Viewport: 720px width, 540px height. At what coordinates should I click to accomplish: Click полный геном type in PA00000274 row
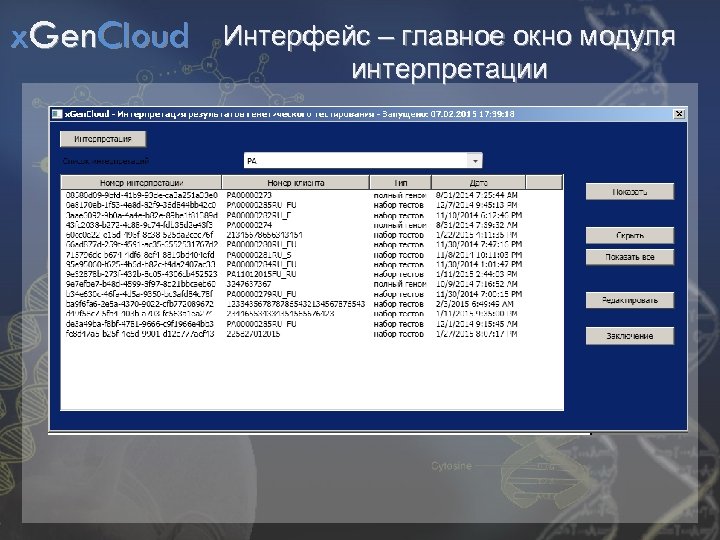click(x=400, y=225)
